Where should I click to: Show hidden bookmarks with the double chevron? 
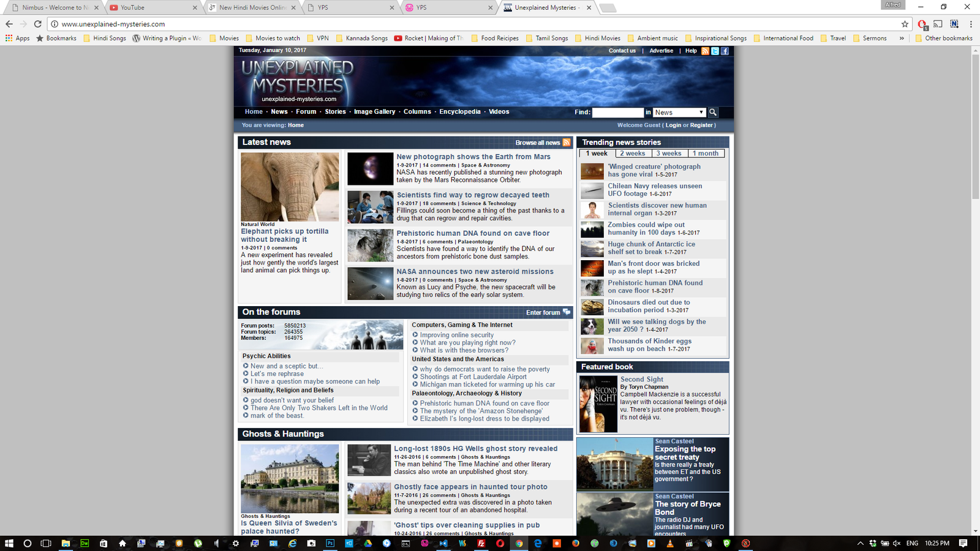902,38
